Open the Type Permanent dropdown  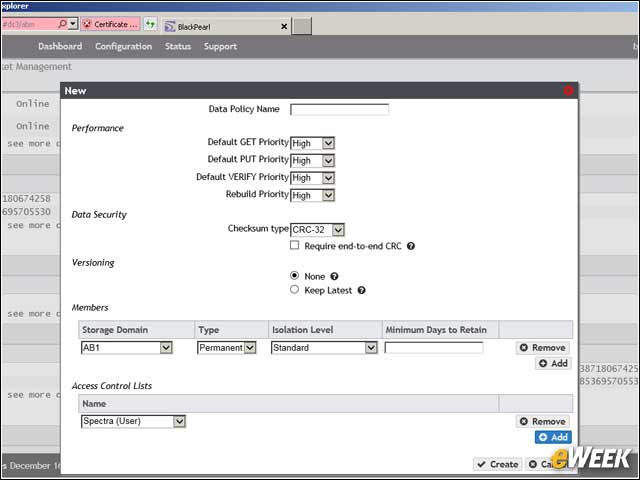tap(227, 348)
